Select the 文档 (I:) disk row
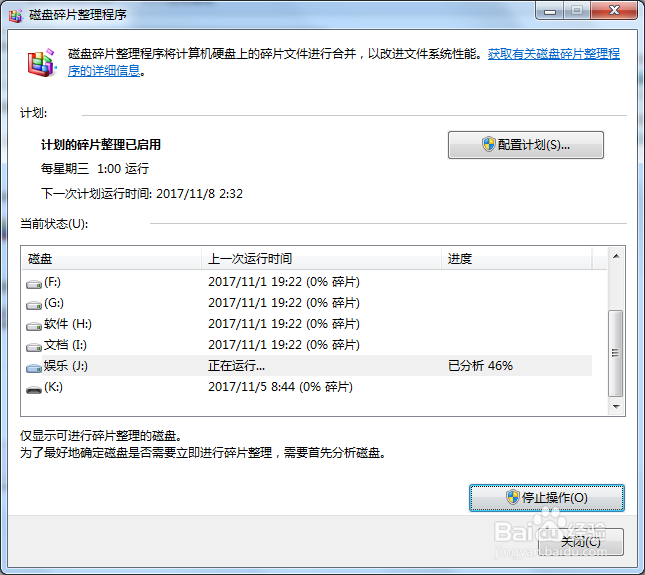This screenshot has width=645, height=575. click(307, 345)
